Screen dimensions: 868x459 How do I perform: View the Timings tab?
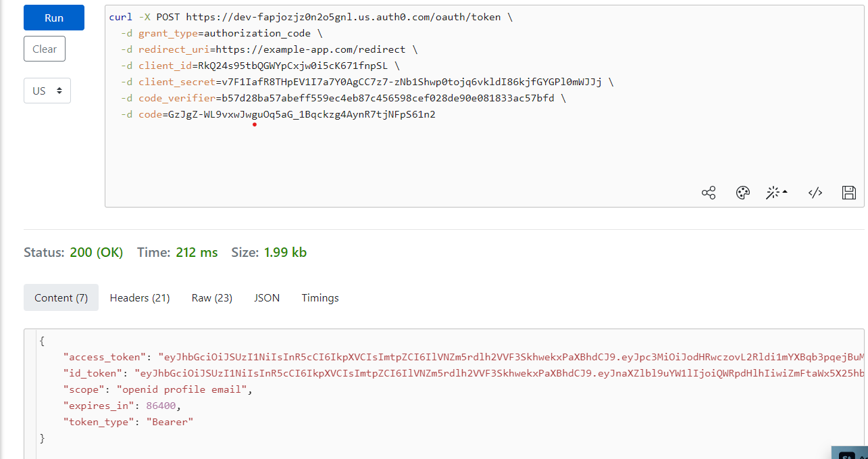tap(320, 297)
